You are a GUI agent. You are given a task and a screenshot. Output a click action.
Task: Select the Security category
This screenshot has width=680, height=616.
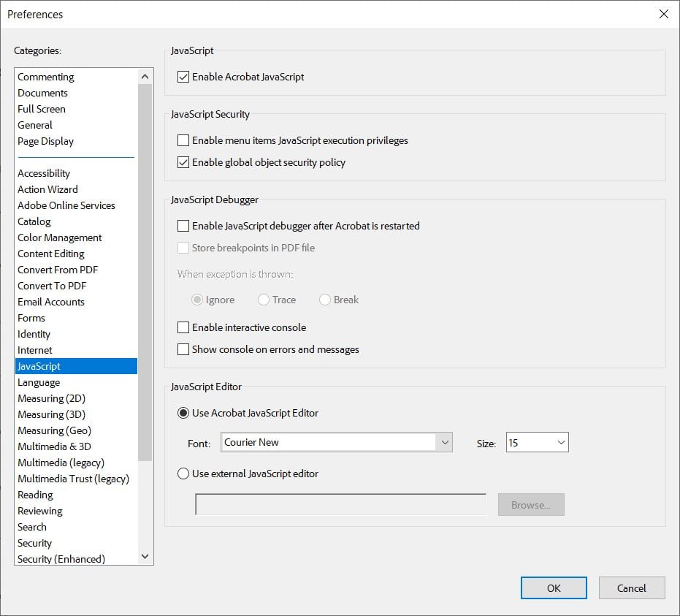(34, 543)
